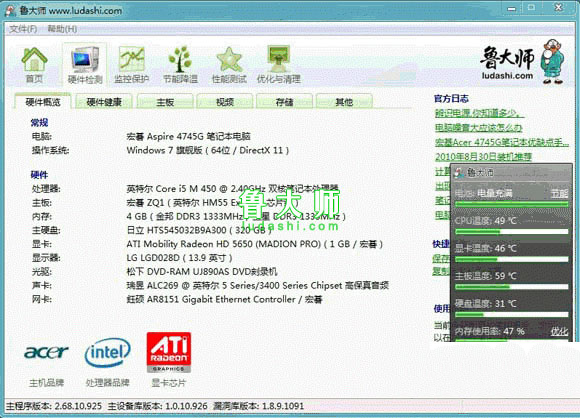The height and width of the screenshot is (418, 580).
Task: Click the Acer brand logo
Action: click(46, 352)
